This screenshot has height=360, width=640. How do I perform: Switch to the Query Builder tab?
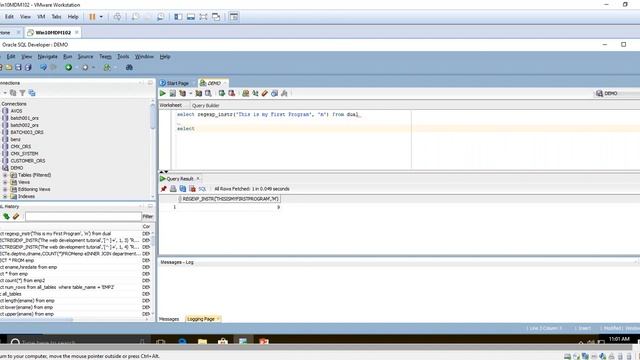[x=206, y=105]
